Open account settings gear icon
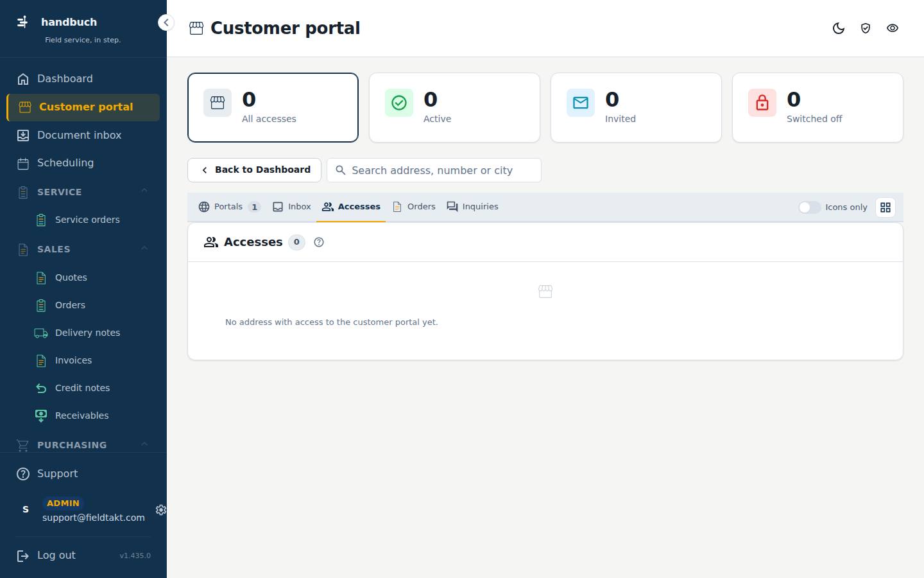The height and width of the screenshot is (578, 924). [161, 510]
